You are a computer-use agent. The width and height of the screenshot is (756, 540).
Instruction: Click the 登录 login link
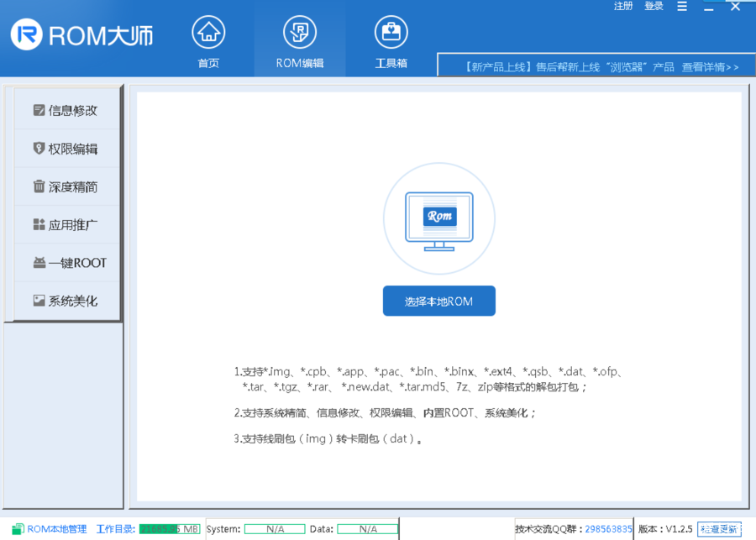coord(654,6)
